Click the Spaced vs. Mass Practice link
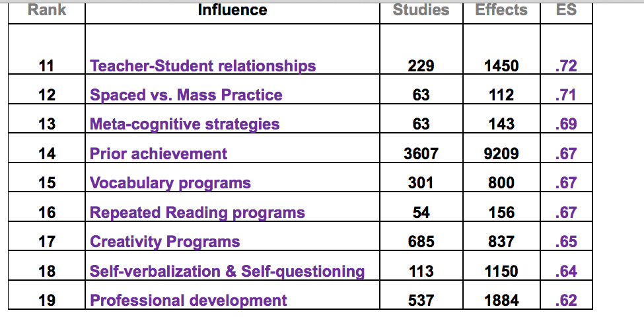Viewport: 644px width, 329px height. [x=186, y=95]
